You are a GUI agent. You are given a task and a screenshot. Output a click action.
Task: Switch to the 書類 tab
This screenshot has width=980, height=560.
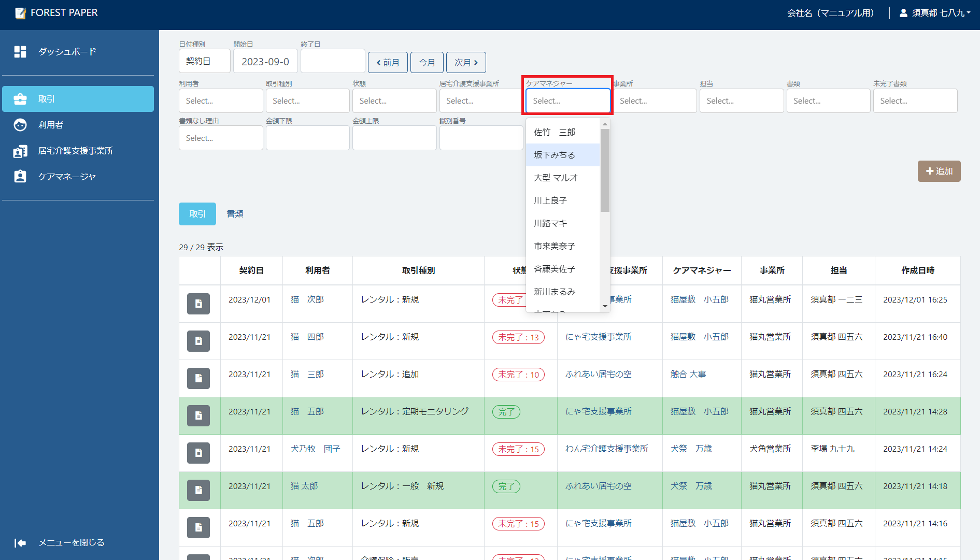pos(235,214)
